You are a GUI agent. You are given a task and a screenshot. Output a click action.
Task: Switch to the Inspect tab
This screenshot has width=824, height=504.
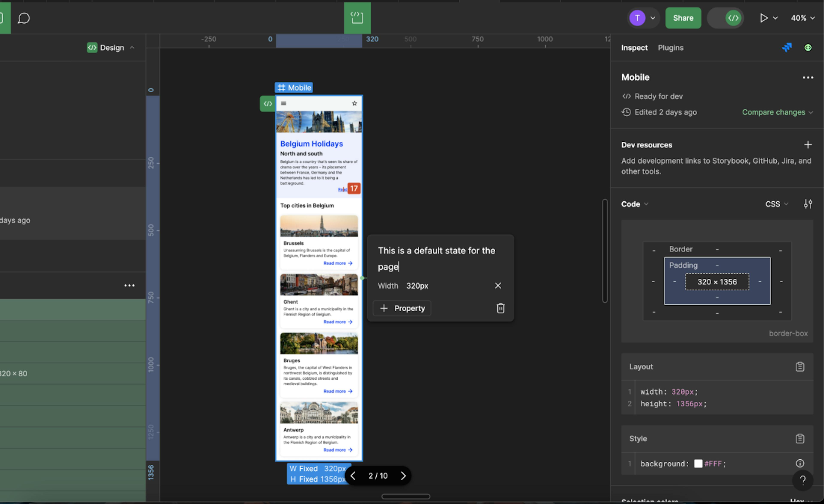click(635, 48)
